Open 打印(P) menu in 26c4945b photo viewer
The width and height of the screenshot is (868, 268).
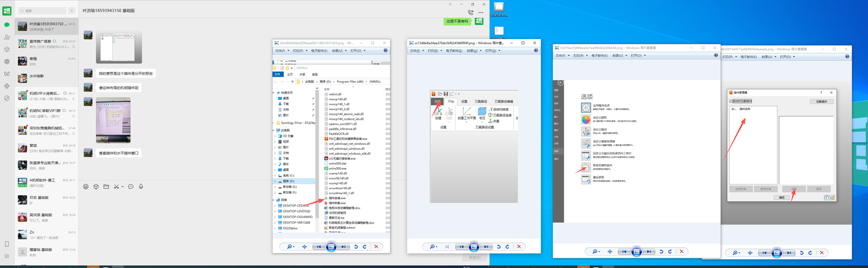(x=299, y=50)
